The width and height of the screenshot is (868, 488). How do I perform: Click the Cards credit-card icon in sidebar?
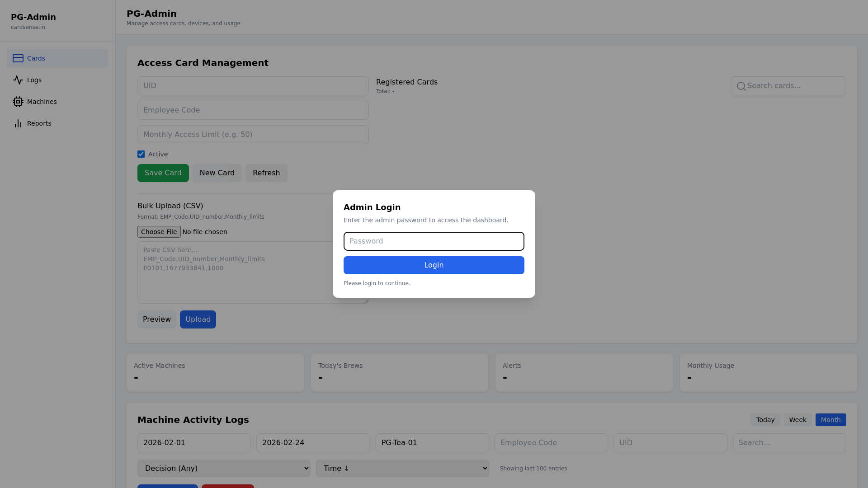pos(18,58)
